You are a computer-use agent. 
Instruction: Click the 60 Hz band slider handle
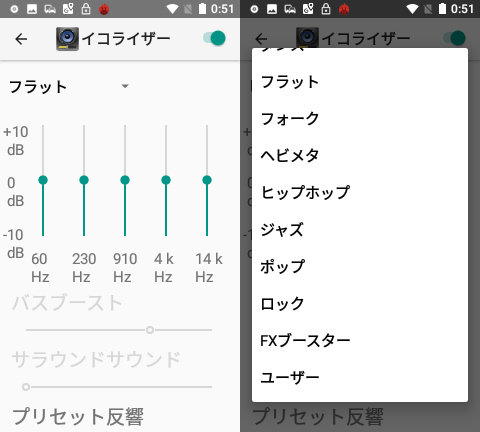pyautogui.click(x=43, y=180)
